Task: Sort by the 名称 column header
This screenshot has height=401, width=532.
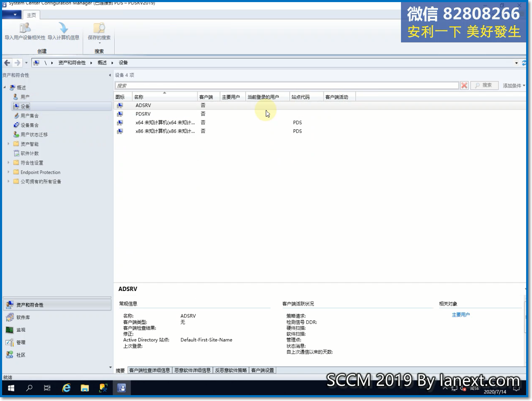Action: [x=165, y=97]
